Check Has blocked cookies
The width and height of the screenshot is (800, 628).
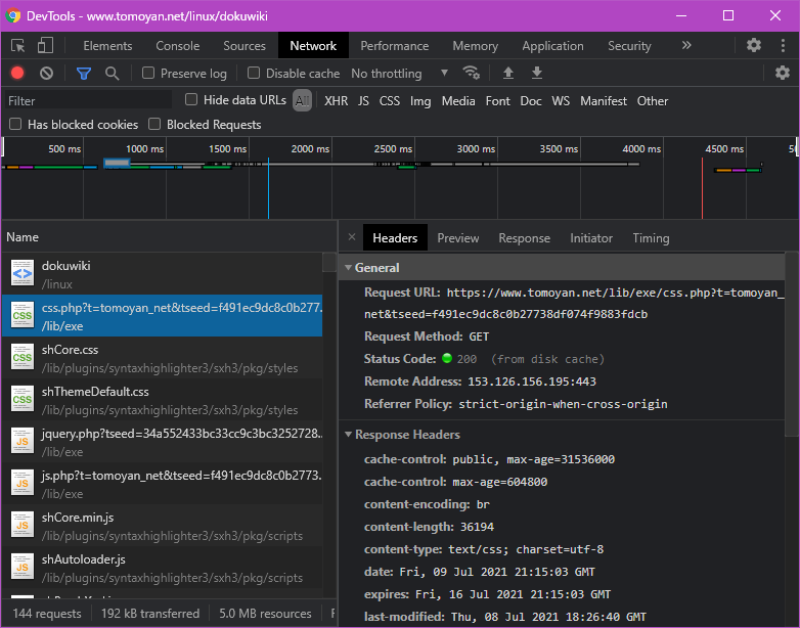click(15, 124)
